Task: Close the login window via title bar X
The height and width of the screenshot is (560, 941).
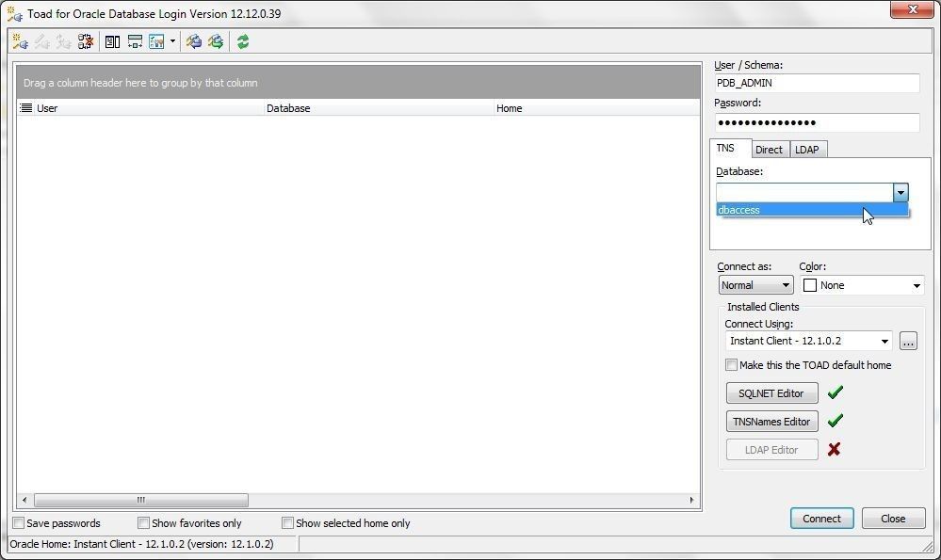Action: tap(912, 9)
